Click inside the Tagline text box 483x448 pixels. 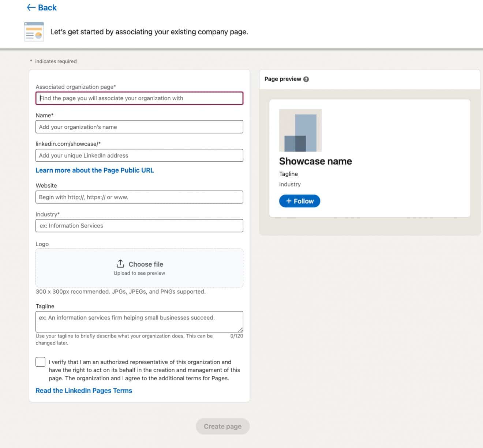139,321
